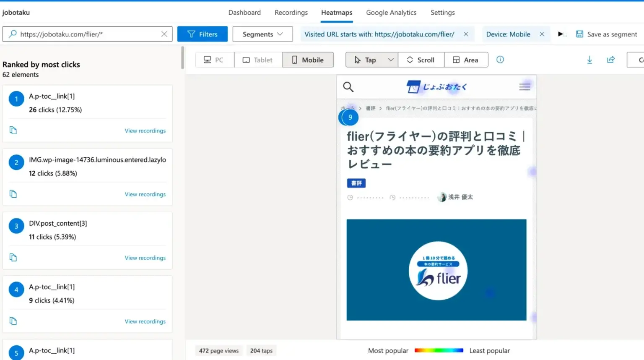Select rank 4 badge in element list
Image resolution: width=644 pixels, height=360 pixels.
[x=16, y=290]
